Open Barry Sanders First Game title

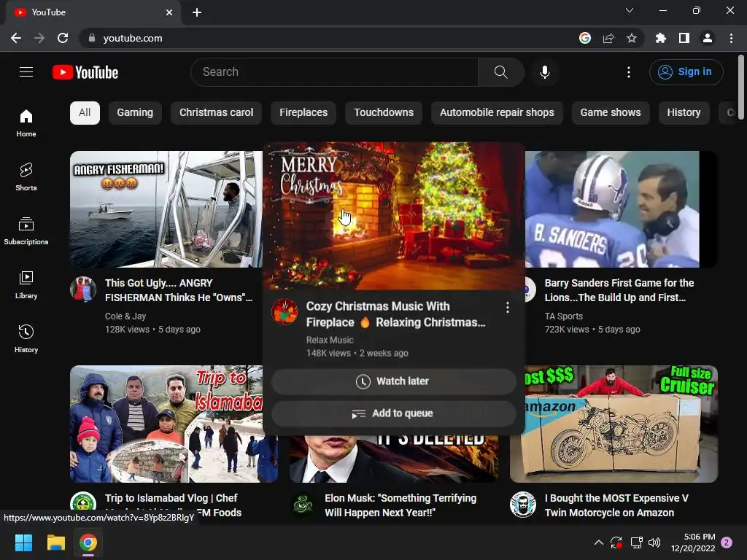[619, 290]
